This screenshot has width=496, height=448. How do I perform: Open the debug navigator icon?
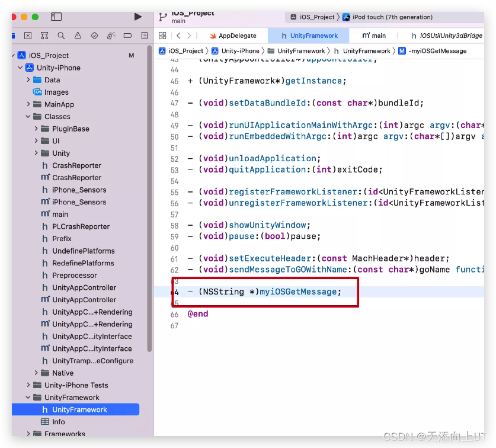point(111,36)
